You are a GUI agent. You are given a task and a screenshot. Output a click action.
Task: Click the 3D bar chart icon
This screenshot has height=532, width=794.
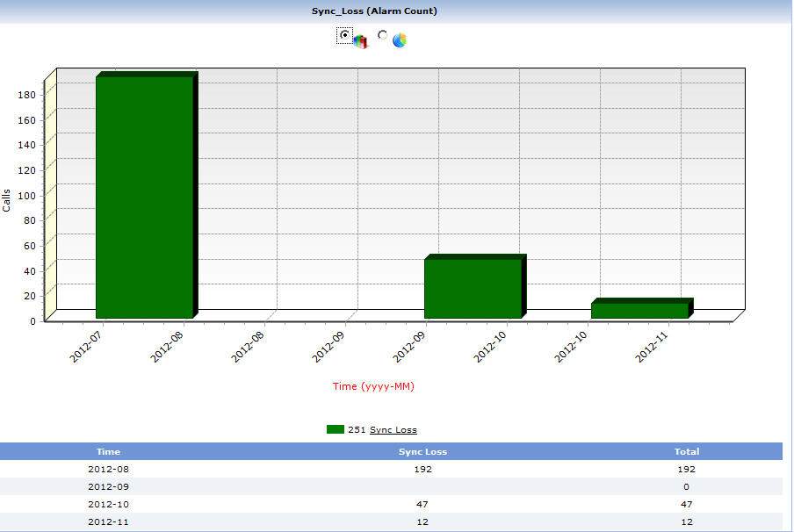(x=360, y=41)
